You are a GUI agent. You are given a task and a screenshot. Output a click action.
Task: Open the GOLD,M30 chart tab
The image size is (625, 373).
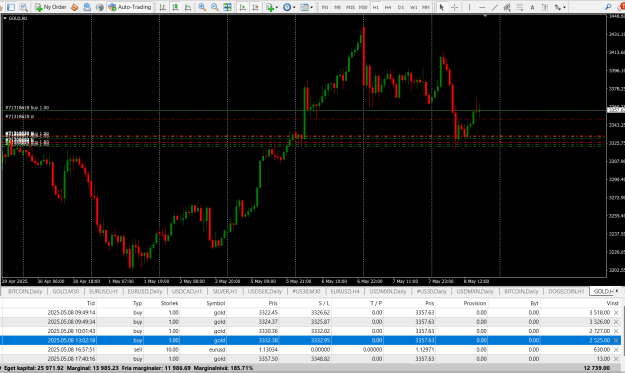pyautogui.click(x=66, y=291)
